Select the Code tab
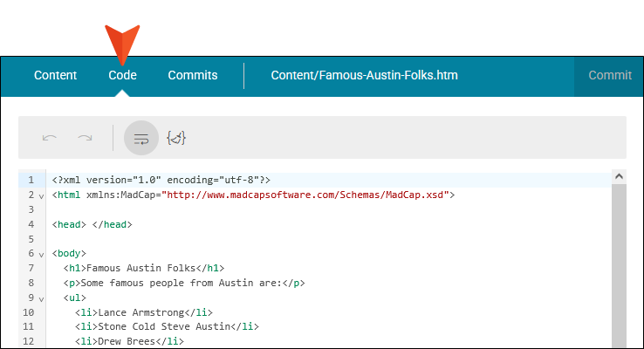This screenshot has height=349, width=644. tap(122, 75)
